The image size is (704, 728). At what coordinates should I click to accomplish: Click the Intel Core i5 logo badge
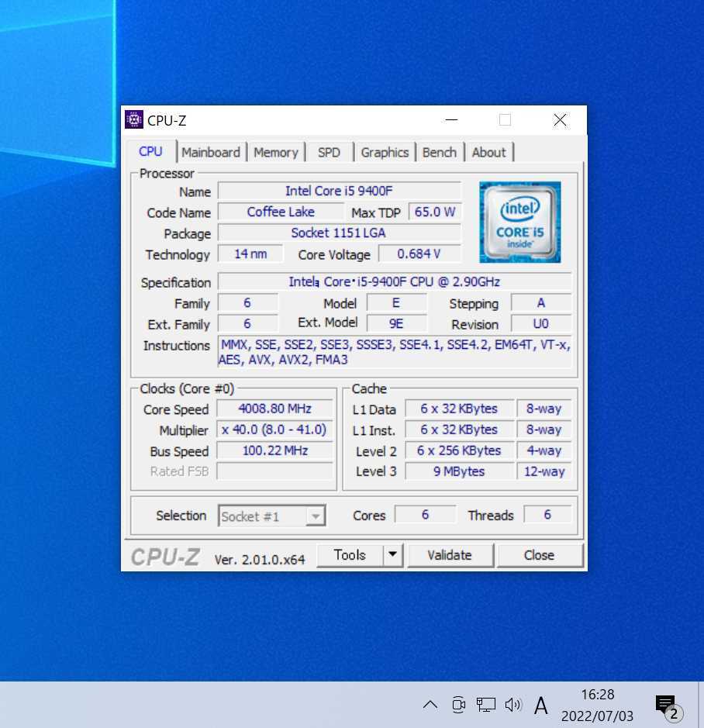coord(519,222)
